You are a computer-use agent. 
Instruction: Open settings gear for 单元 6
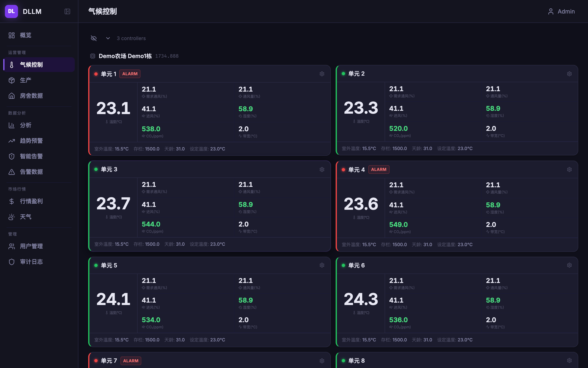point(569,265)
